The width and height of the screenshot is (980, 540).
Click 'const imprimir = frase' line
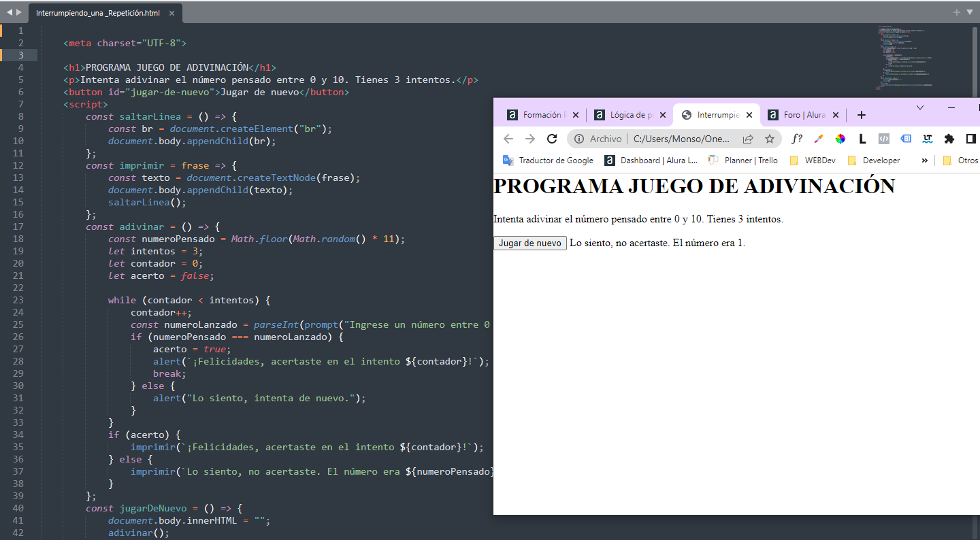point(161,165)
